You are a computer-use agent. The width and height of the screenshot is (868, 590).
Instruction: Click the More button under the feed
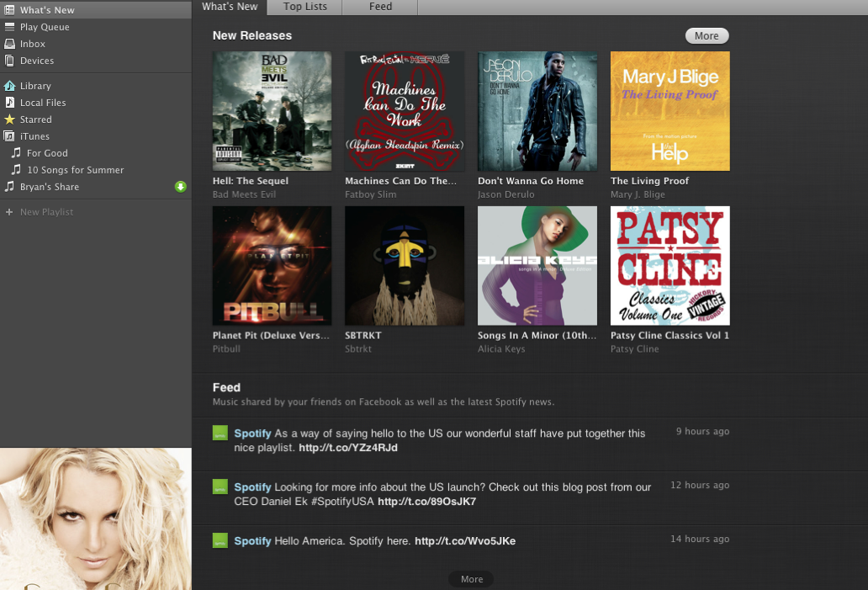[x=472, y=579]
